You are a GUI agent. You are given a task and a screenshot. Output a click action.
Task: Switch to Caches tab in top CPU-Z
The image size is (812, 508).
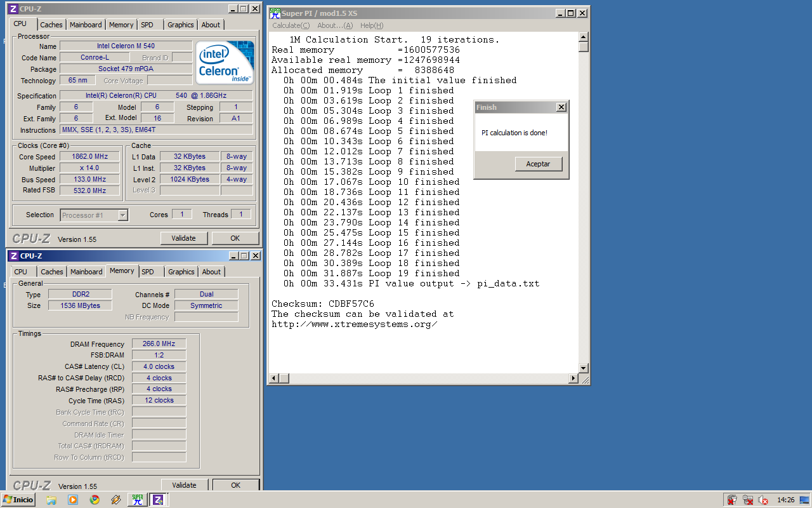tap(51, 25)
